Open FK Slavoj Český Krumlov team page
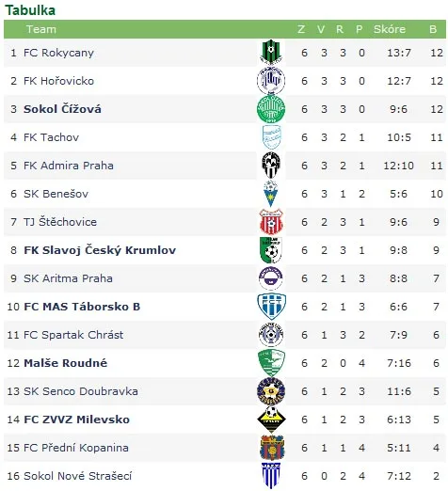The height and width of the screenshot is (491, 448). click(x=100, y=250)
